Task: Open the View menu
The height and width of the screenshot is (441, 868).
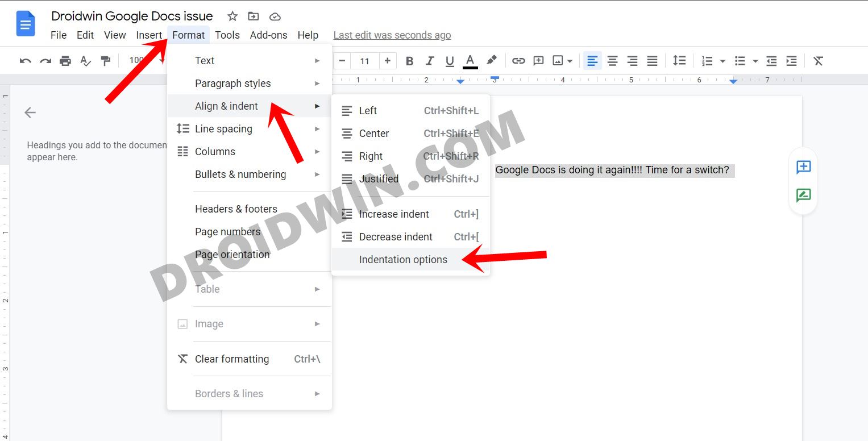Action: tap(115, 35)
